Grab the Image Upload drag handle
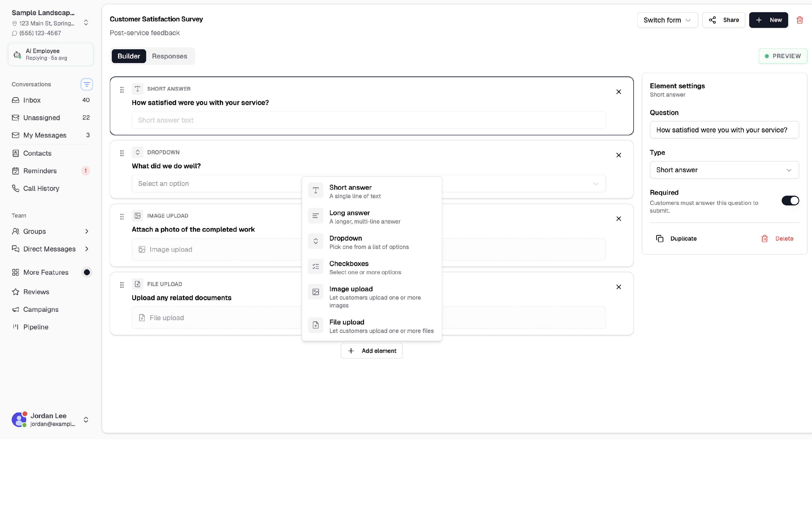The image size is (812, 508). point(122,217)
